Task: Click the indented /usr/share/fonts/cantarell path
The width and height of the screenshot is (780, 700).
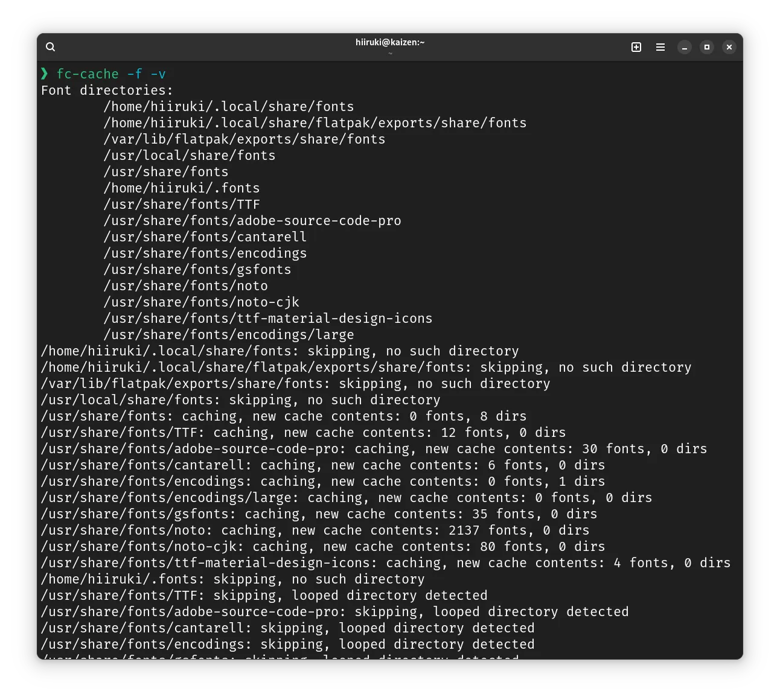Action: 205,237
